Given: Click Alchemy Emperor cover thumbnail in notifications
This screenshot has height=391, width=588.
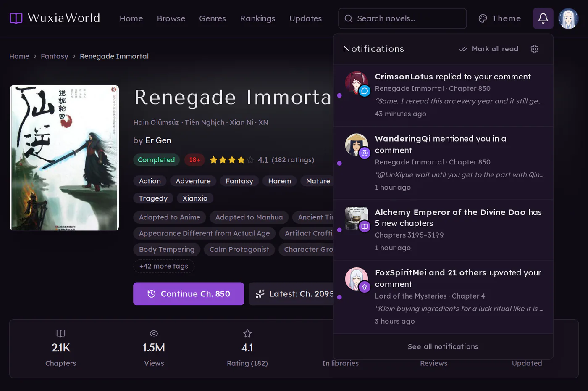Looking at the screenshot, I should point(357,219).
